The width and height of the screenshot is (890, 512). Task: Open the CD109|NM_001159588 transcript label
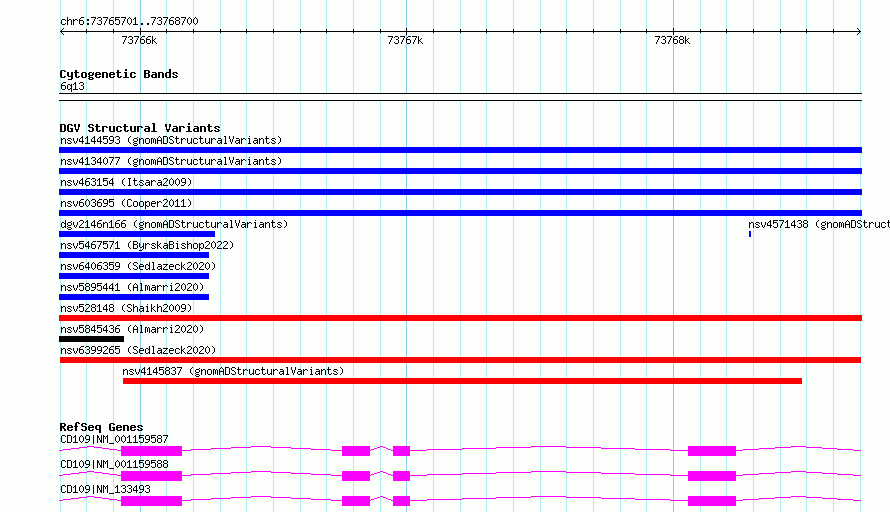pyautogui.click(x=114, y=464)
